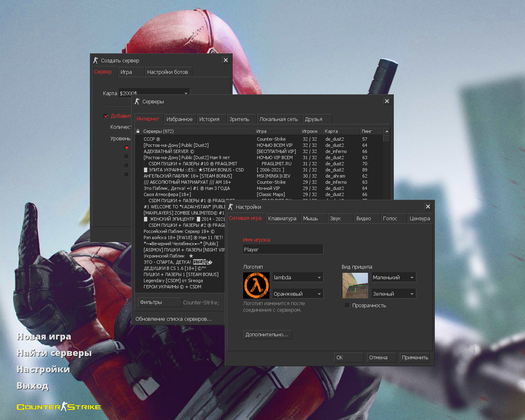Click the Counter-Strike icon in Создать сервер title bar
The width and height of the screenshot is (525, 420).
click(x=96, y=60)
